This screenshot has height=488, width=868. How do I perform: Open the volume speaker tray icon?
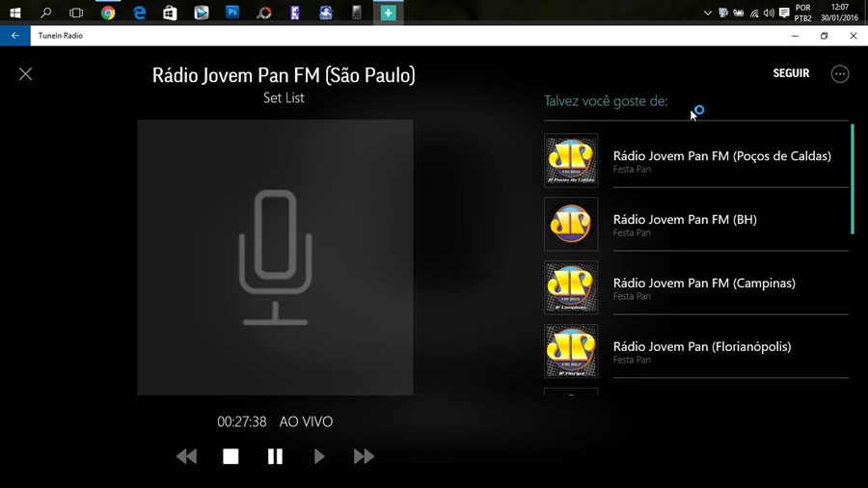[x=769, y=13]
